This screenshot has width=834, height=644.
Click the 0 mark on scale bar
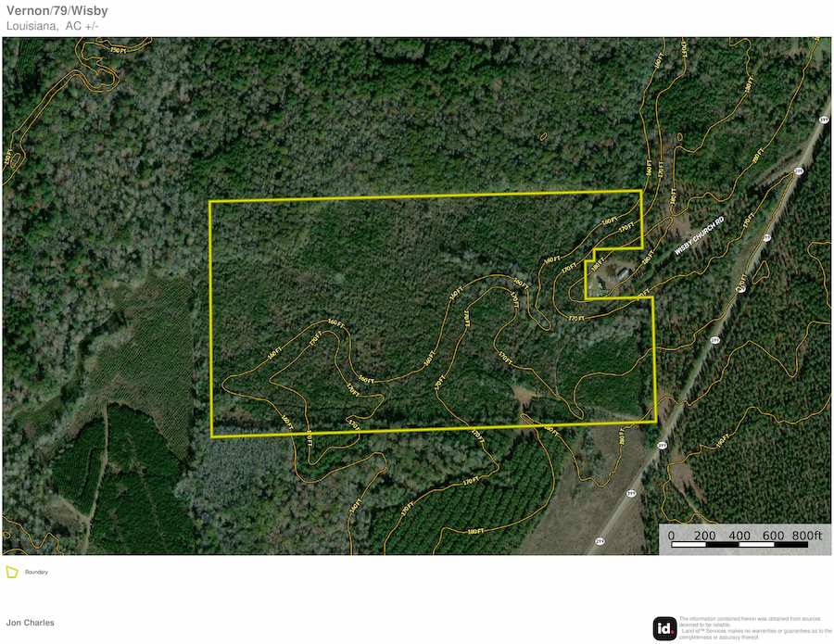click(x=671, y=536)
